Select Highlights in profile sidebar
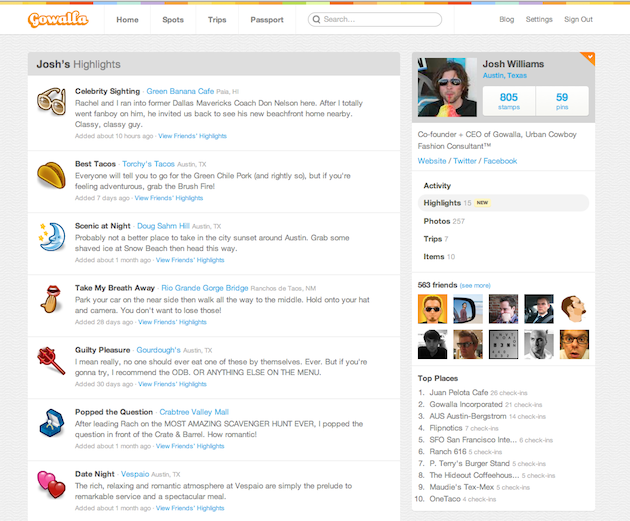 pos(503,203)
